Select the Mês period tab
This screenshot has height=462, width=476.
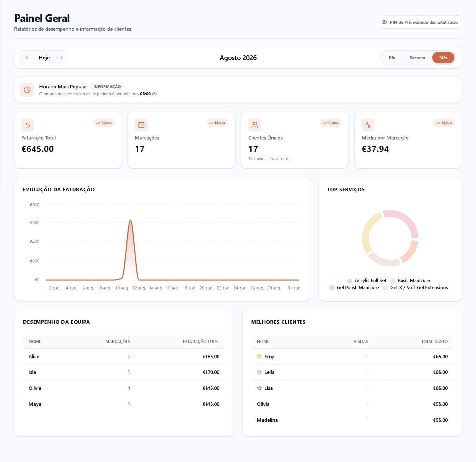click(x=443, y=58)
